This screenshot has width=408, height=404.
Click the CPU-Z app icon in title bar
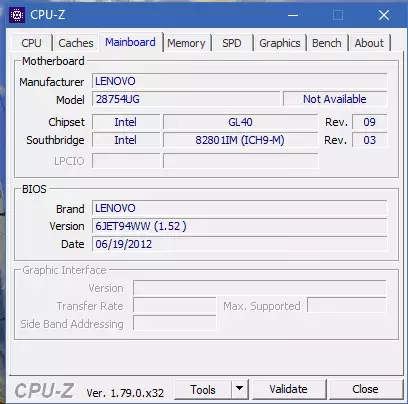17,15
